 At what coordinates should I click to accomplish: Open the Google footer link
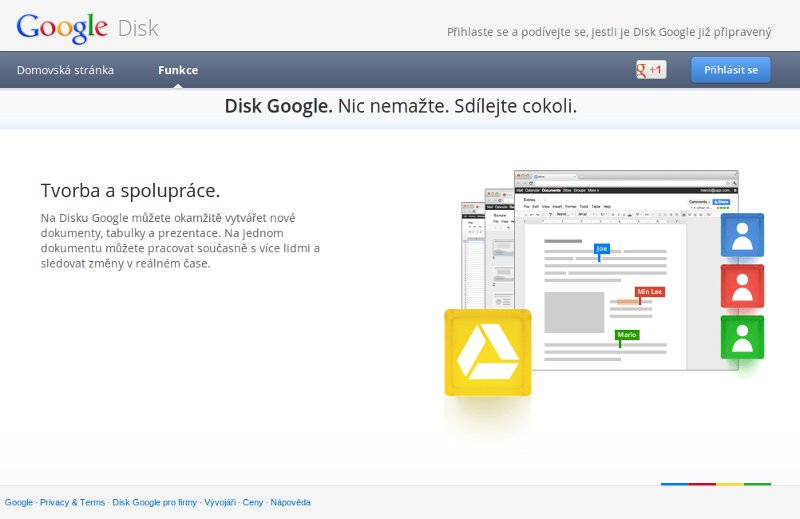coord(19,502)
